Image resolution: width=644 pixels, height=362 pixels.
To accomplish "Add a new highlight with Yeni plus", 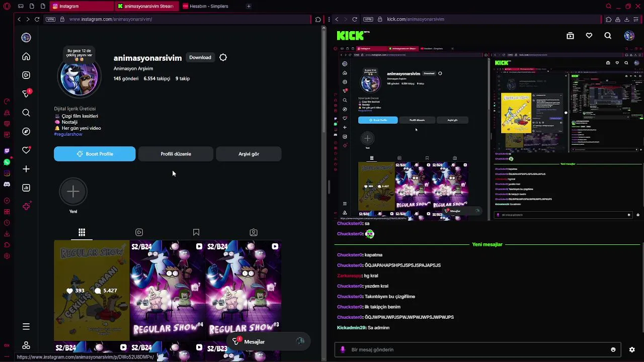I will pyautogui.click(x=73, y=192).
